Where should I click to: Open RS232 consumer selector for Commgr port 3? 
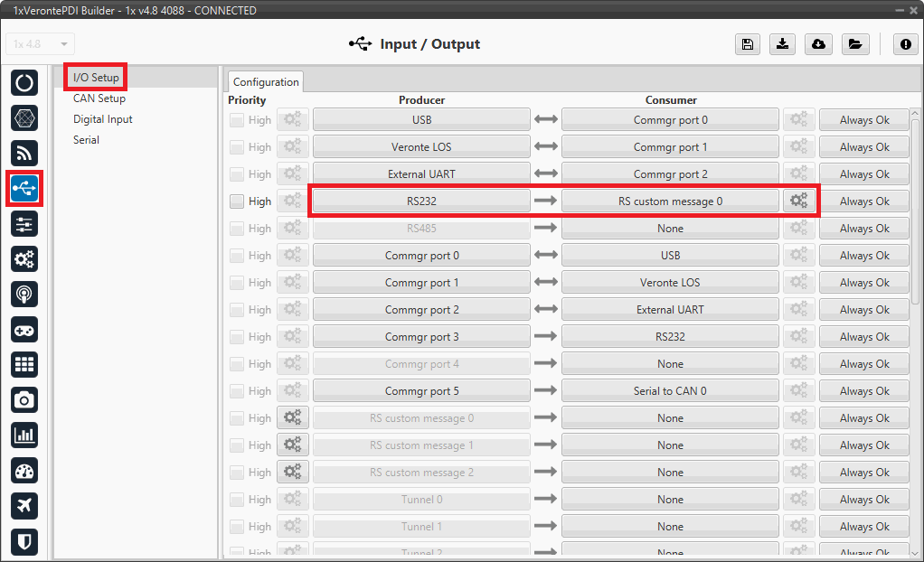(x=670, y=336)
